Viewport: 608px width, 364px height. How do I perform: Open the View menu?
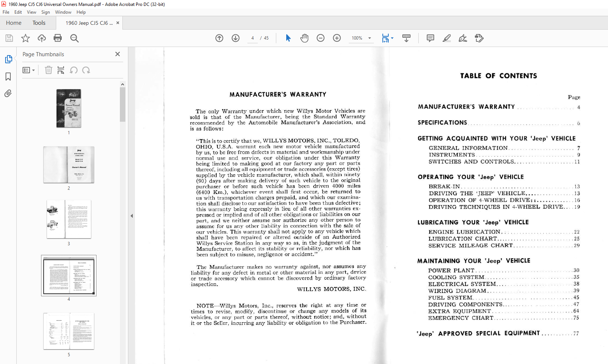coord(31,12)
